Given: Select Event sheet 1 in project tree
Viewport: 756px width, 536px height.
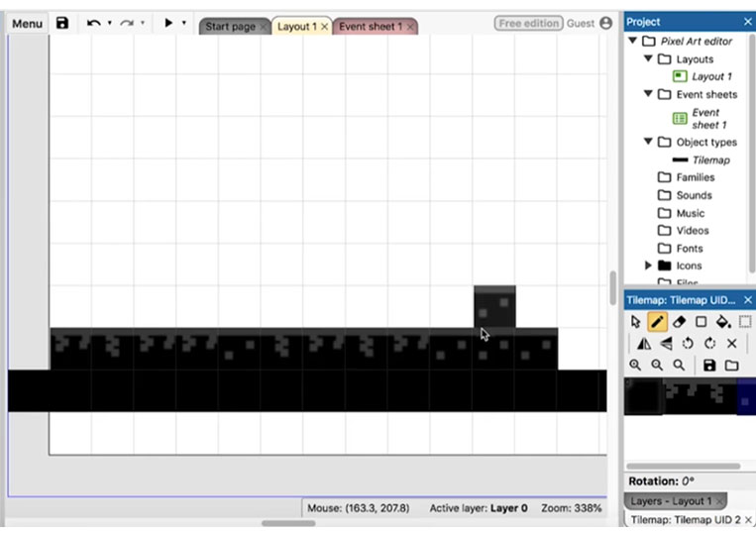Looking at the screenshot, I should (x=708, y=119).
